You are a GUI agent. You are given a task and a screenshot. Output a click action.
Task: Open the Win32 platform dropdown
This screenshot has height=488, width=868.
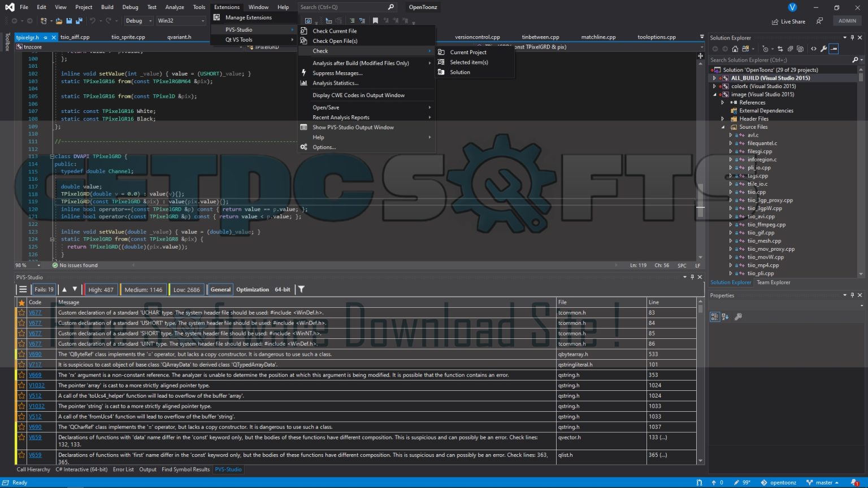tap(181, 21)
